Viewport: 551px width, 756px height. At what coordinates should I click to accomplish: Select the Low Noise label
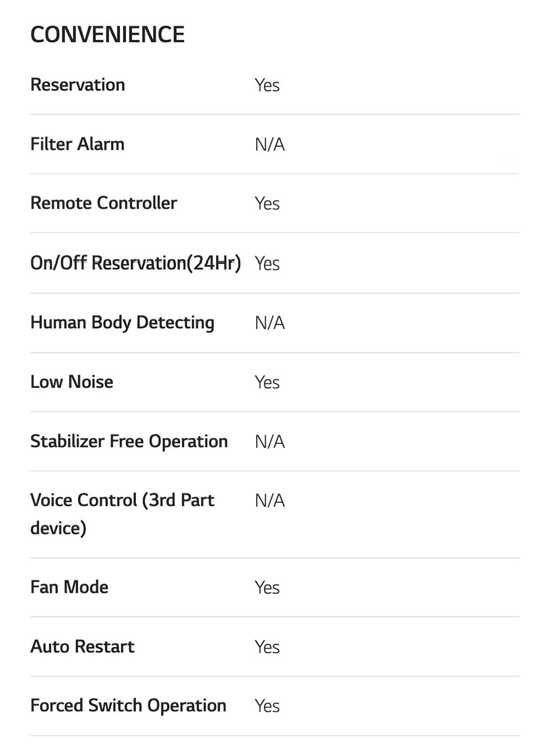coord(72,382)
